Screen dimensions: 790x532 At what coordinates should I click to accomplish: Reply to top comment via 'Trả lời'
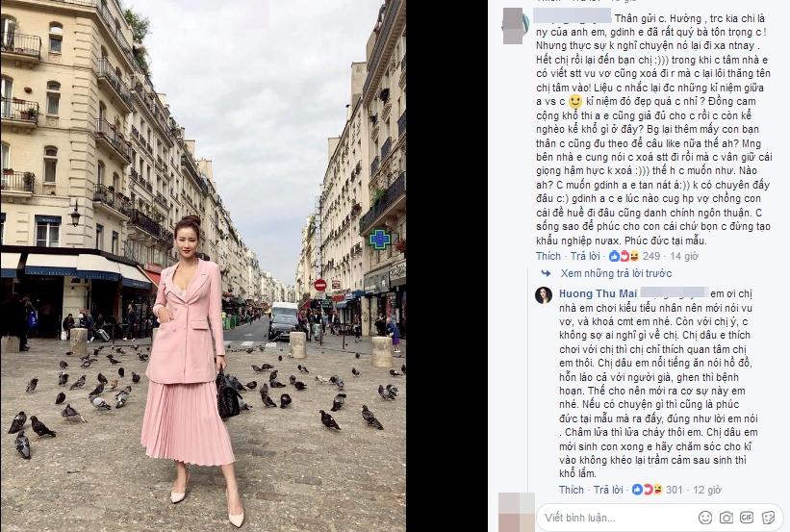pyautogui.click(x=585, y=256)
